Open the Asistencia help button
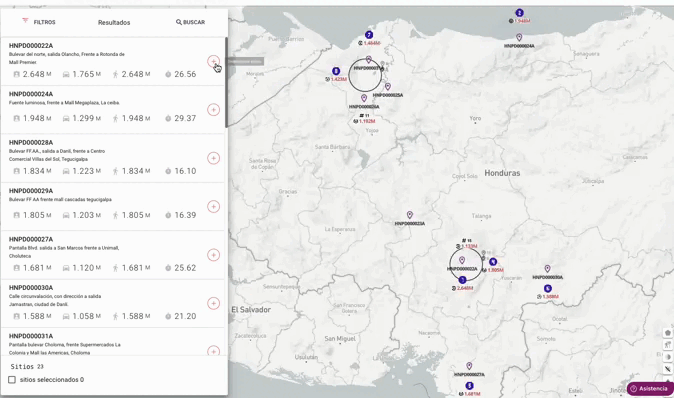674x398 pixels. [x=649, y=389]
